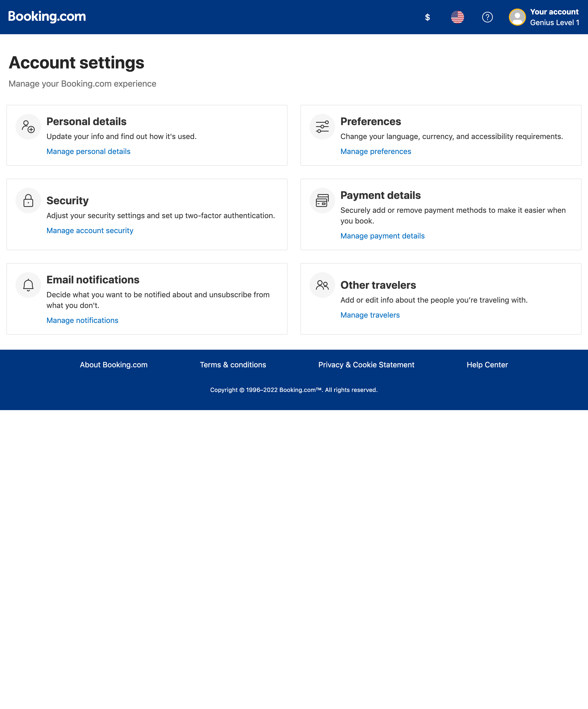Open Manage account security
The width and height of the screenshot is (588, 709).
coord(90,230)
